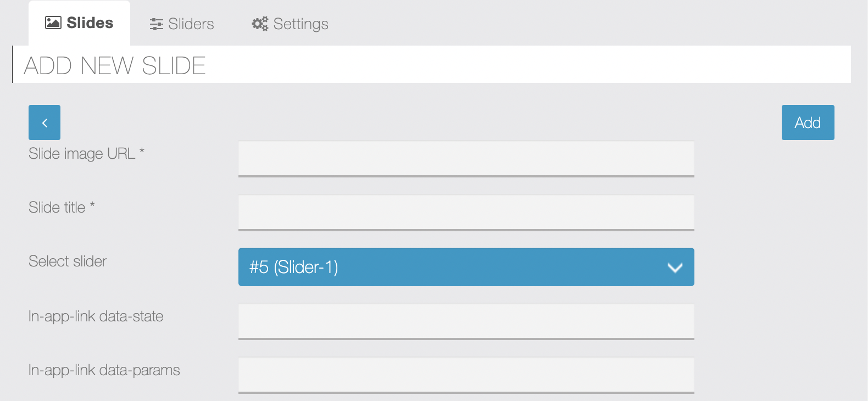
Task: Click the dropdown chevron on the slider selector
Action: (x=674, y=268)
